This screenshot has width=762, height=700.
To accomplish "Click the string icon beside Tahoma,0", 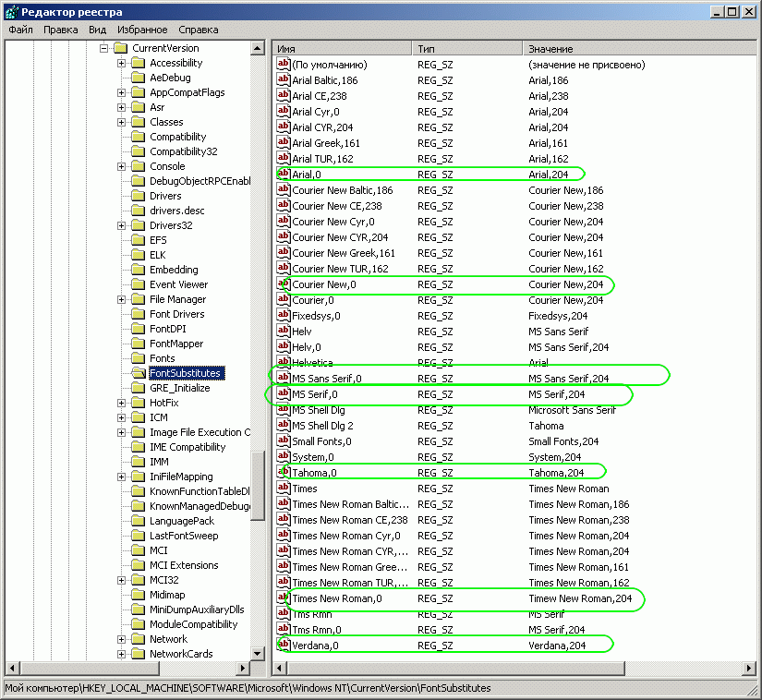I will (x=284, y=472).
